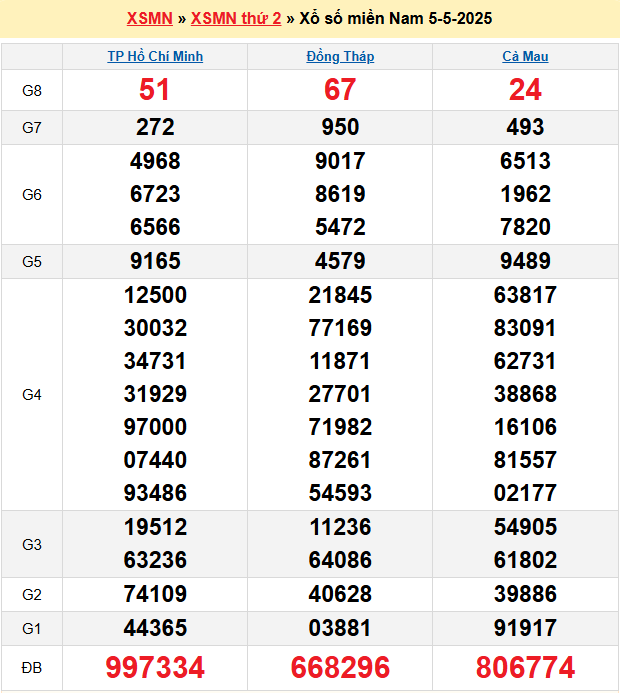Click G8 result 67 for Đồng Tháp
Image resolution: width=620 pixels, height=693 pixels.
click(x=340, y=90)
